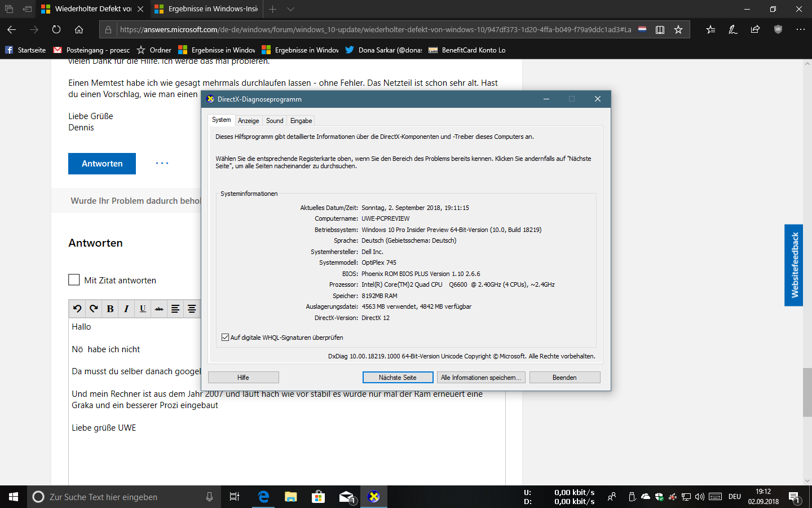Toggle Edge reading view book icon
812x508 pixels.
(x=660, y=29)
